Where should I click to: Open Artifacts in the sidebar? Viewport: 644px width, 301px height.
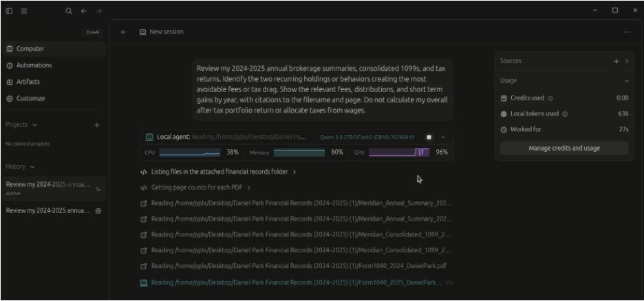click(54, 82)
